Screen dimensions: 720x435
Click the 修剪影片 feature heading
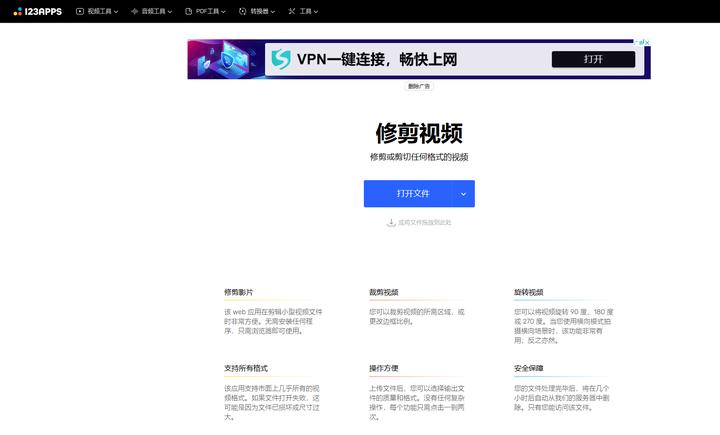[238, 292]
